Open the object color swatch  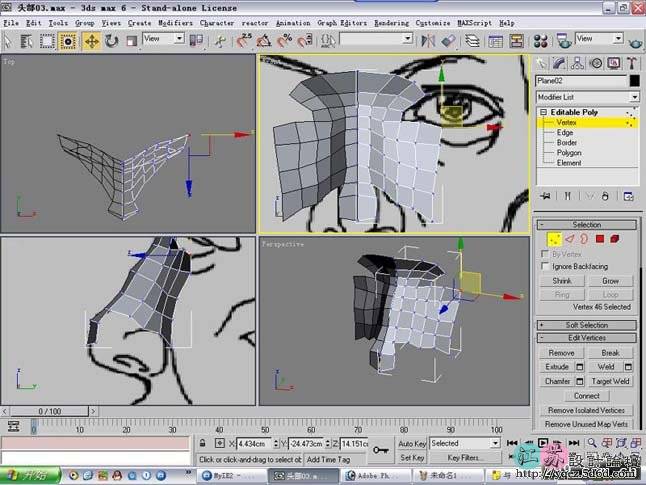(x=634, y=81)
